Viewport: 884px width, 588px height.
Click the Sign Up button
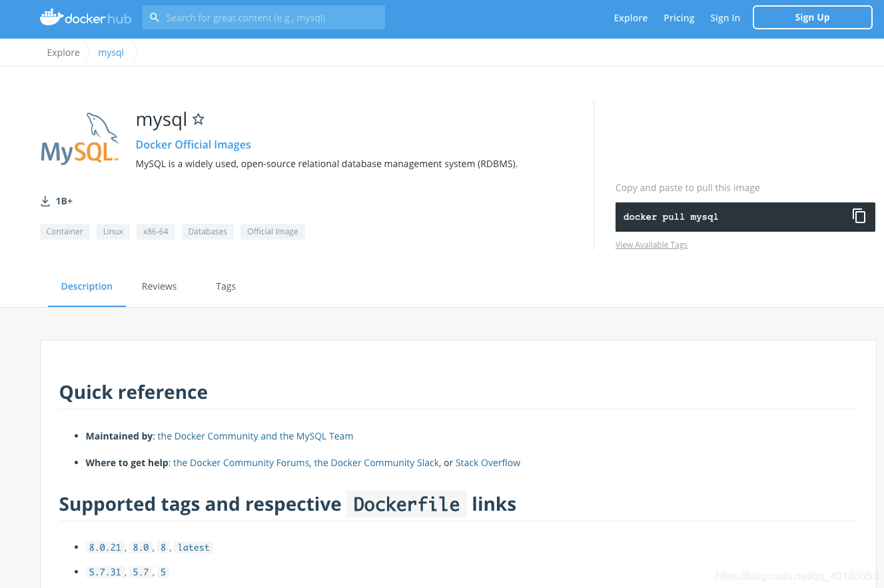click(x=812, y=17)
